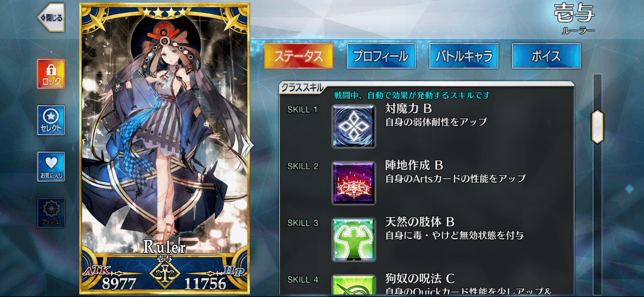Screen dimensions: 644x297
Task: Switch to the プロフィール tab
Action: pyautogui.click(x=381, y=56)
